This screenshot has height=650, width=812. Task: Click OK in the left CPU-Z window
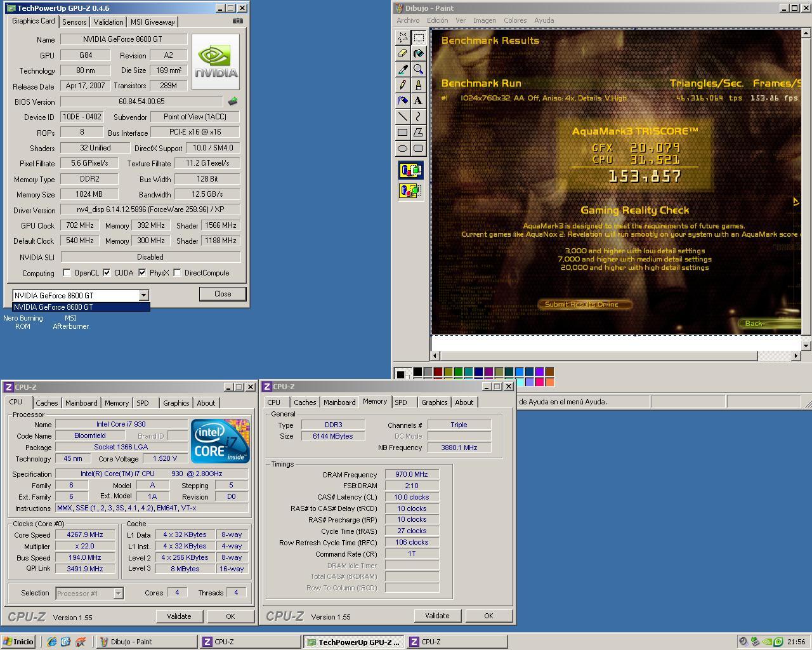click(x=230, y=616)
